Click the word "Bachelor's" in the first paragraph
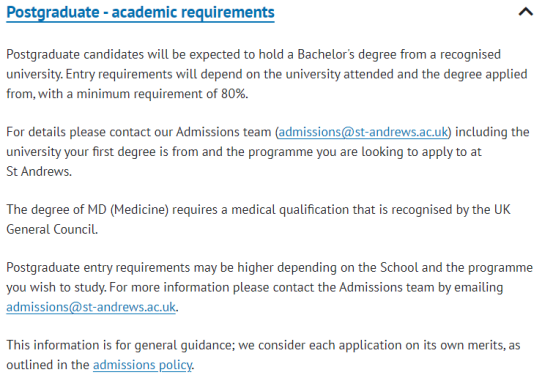This screenshot has width=554, height=387. tap(326, 54)
